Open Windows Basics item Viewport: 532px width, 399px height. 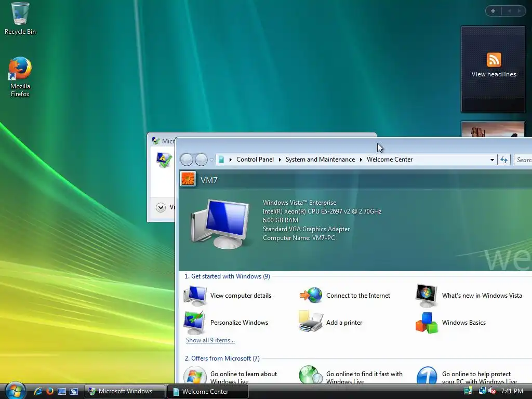click(450, 323)
